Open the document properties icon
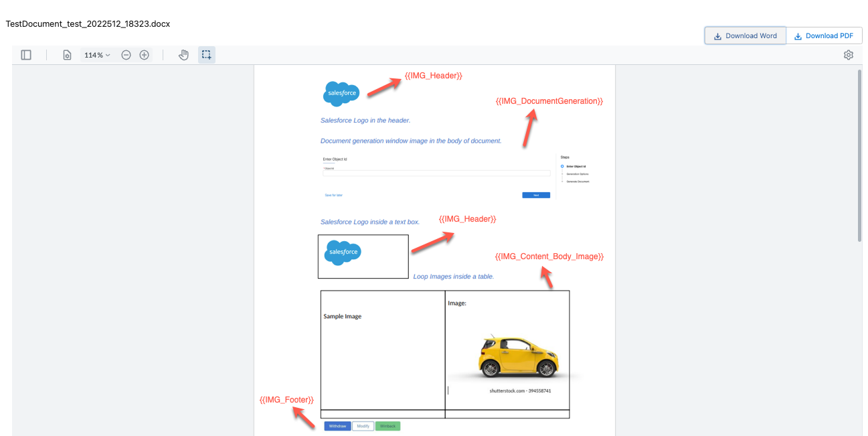 pyautogui.click(x=67, y=54)
